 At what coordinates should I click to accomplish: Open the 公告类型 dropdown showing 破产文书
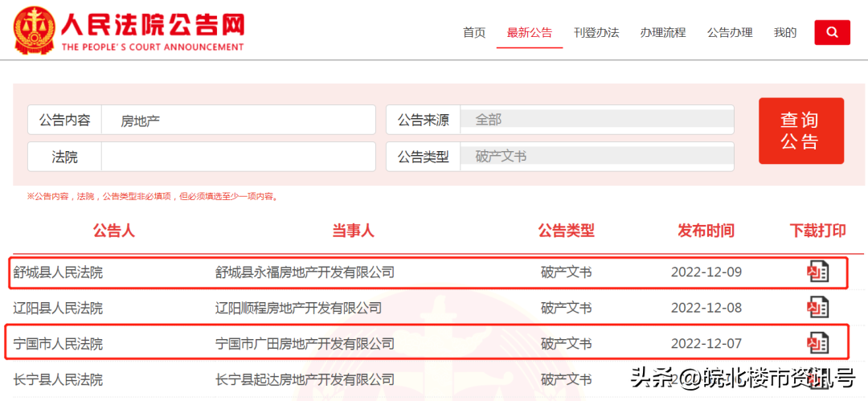596,157
